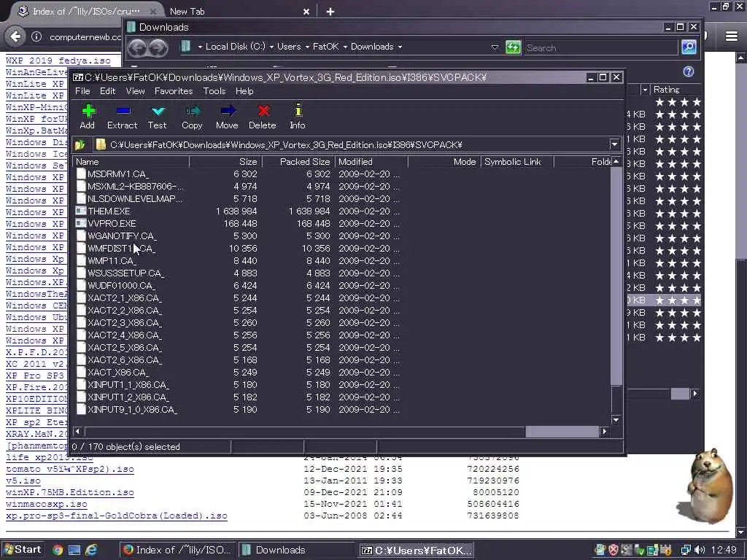Viewport: 747px width, 560px height.
Task: Click the Show Desktop quick launch icon
Action: 74,550
